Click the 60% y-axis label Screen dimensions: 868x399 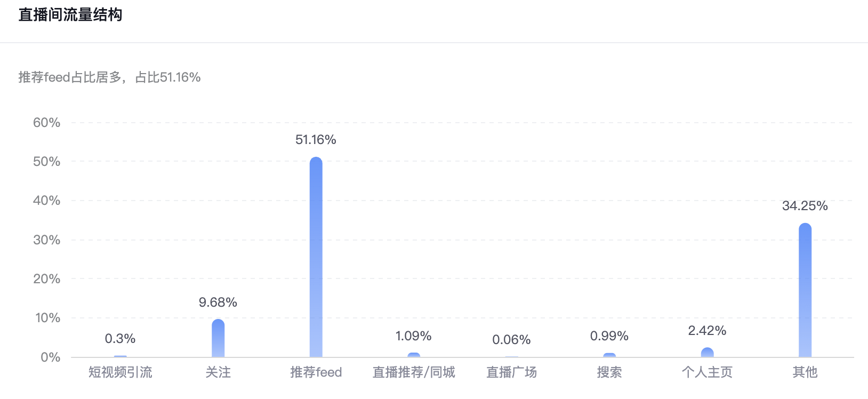tap(47, 123)
